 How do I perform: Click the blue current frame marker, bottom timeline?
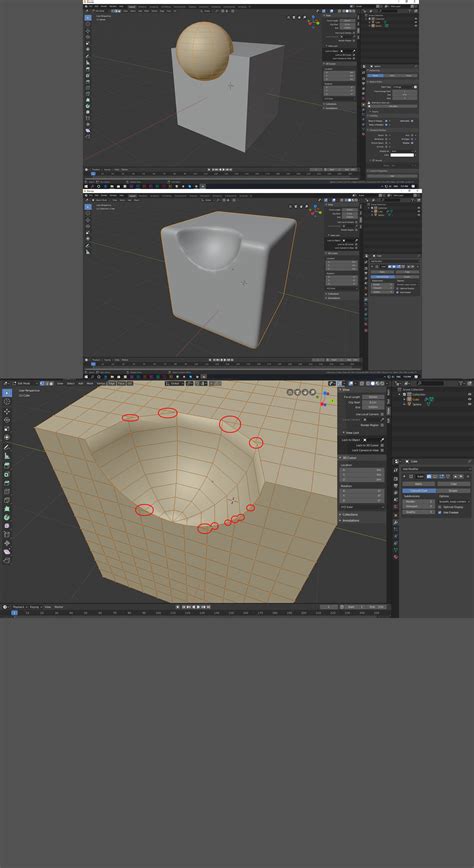tap(14, 613)
